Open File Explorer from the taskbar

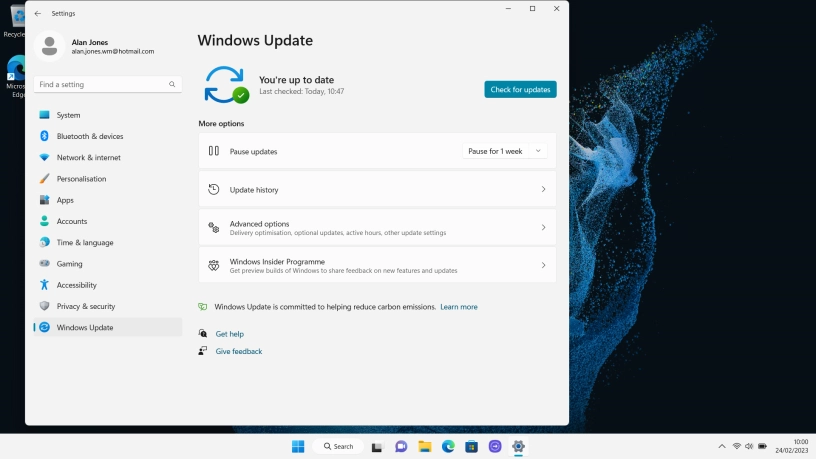[424, 446]
